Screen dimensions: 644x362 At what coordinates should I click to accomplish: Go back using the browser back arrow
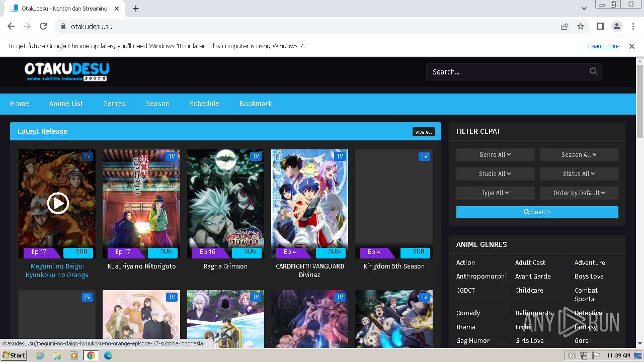[11, 26]
